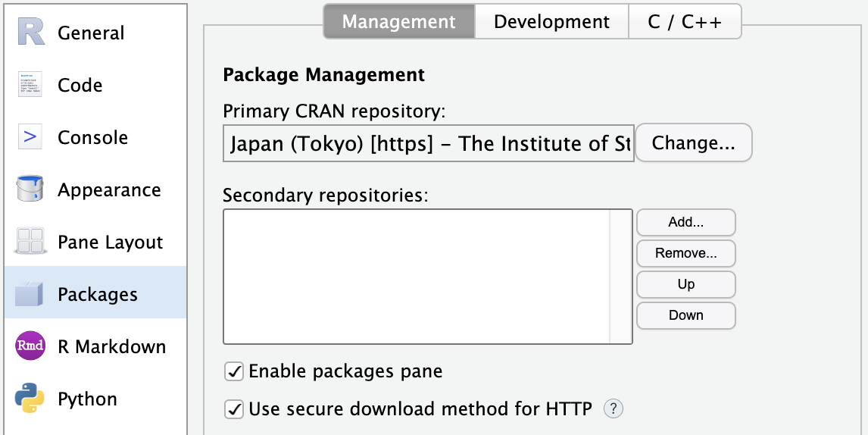Select the Code document icon
The height and width of the screenshot is (435, 868).
pos(30,85)
